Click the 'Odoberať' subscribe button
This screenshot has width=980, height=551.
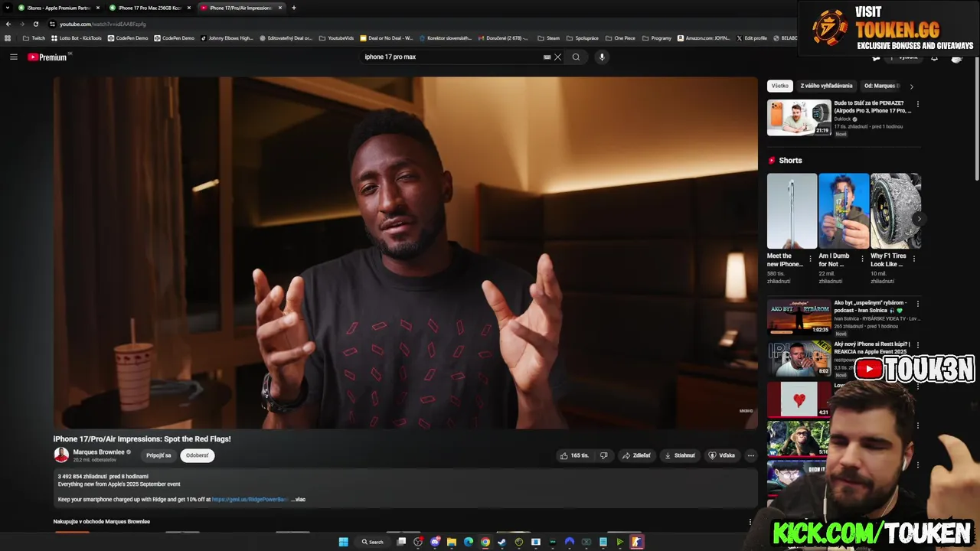[198, 455]
